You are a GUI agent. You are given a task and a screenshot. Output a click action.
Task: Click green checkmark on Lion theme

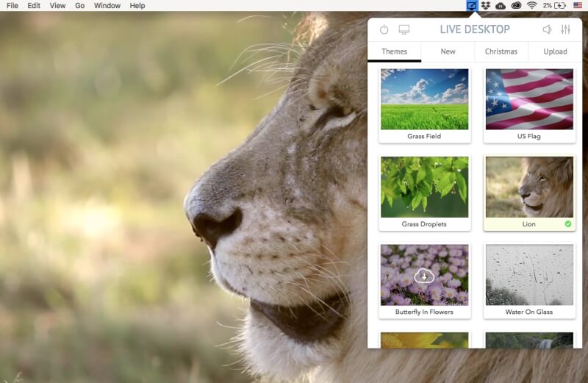click(x=568, y=224)
